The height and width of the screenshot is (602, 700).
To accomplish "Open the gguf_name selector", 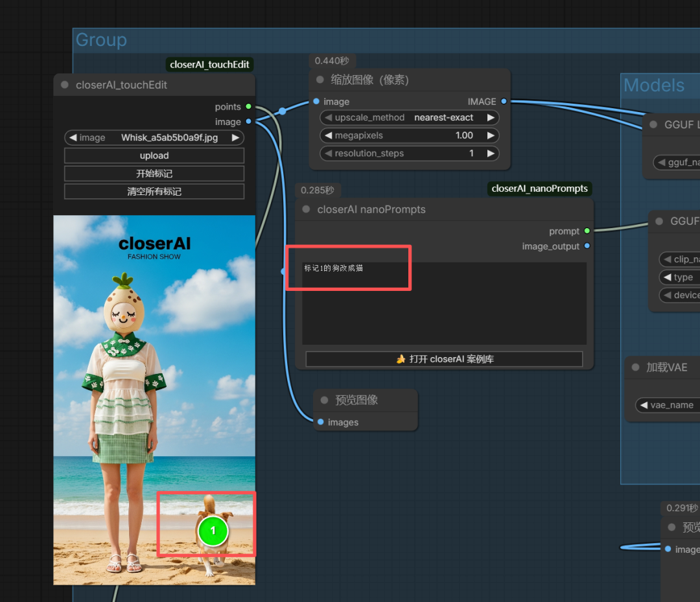I will (676, 163).
